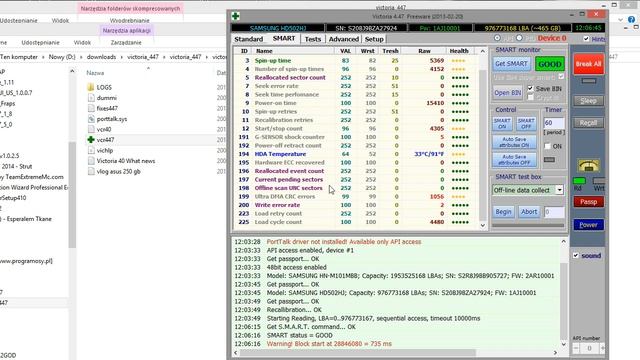Click the Ultra DMA CRC errors row
Screen dimensions: 640x360
356,196
